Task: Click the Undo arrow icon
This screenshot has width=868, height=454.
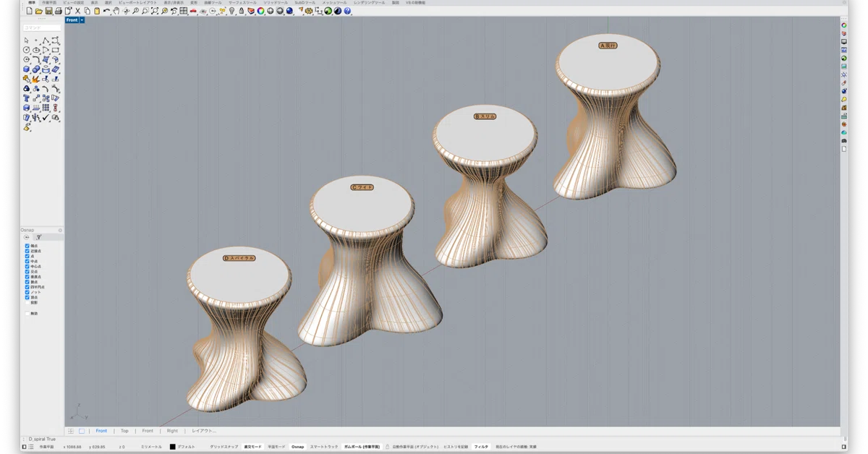Action: coord(106,11)
